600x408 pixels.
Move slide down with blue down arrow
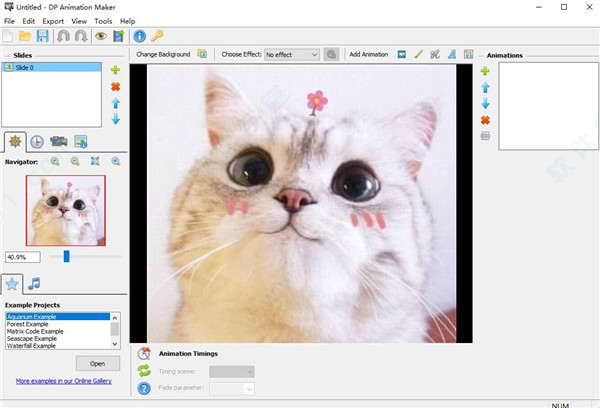(116, 119)
